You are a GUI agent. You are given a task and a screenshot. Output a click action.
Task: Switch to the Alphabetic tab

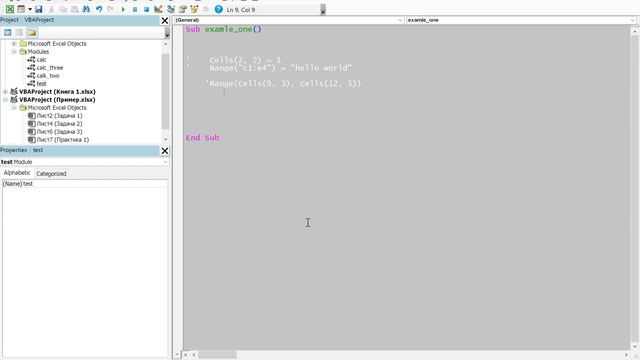click(17, 173)
